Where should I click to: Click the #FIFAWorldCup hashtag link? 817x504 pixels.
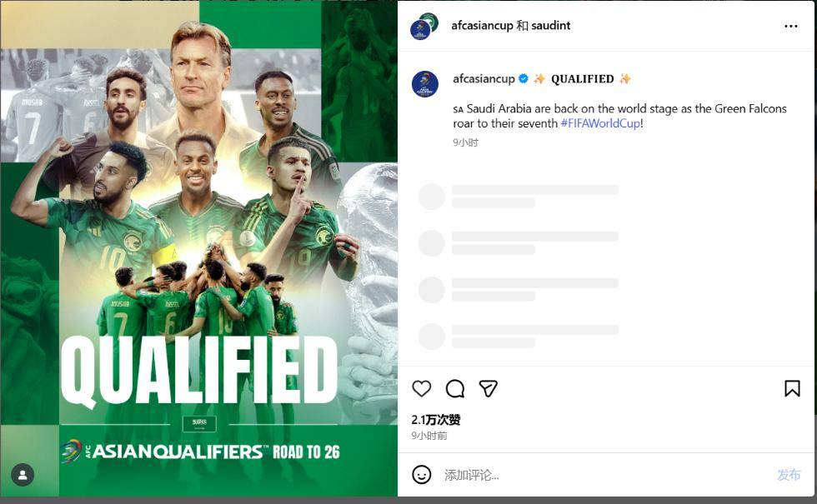600,123
